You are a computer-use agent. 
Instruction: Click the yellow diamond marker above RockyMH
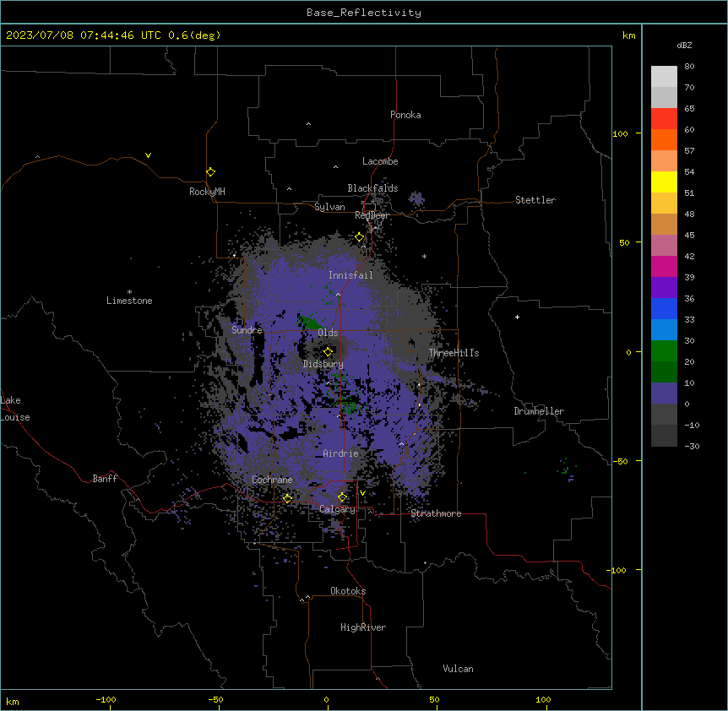point(210,171)
